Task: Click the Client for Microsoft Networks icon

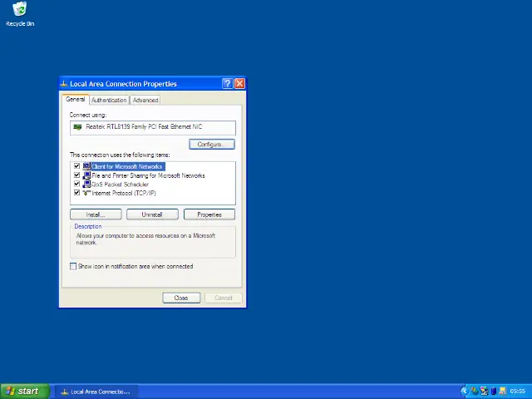Action: coord(86,166)
